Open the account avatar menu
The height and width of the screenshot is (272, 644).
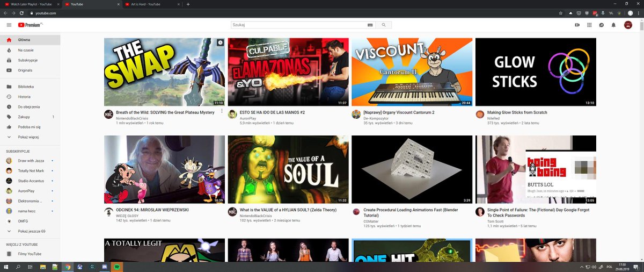click(x=628, y=25)
